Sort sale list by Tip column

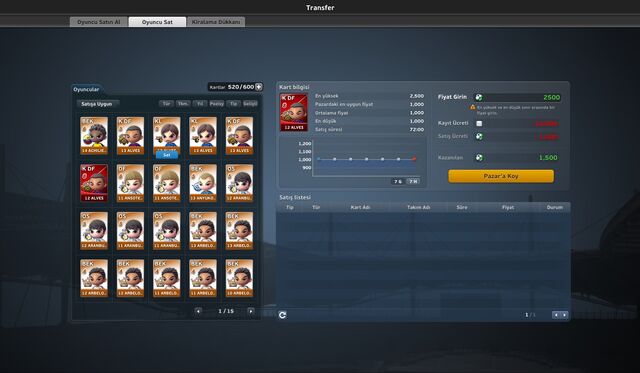pyautogui.click(x=290, y=207)
